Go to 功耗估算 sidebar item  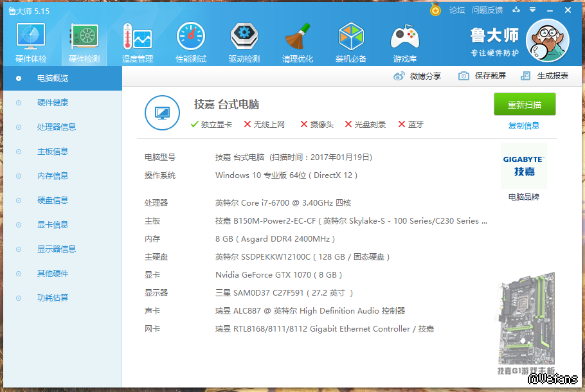click(52, 298)
